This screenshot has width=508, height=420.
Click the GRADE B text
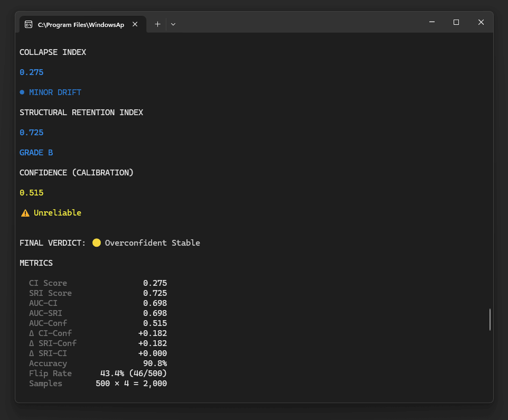click(x=36, y=153)
